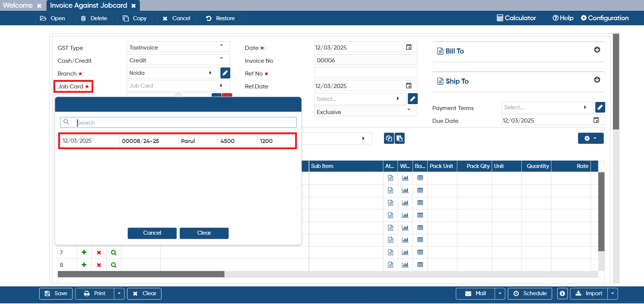Screen dimensions: 644x304
Task: Expand the GST Type TaxInvoice dropdown
Action: tap(221, 46)
